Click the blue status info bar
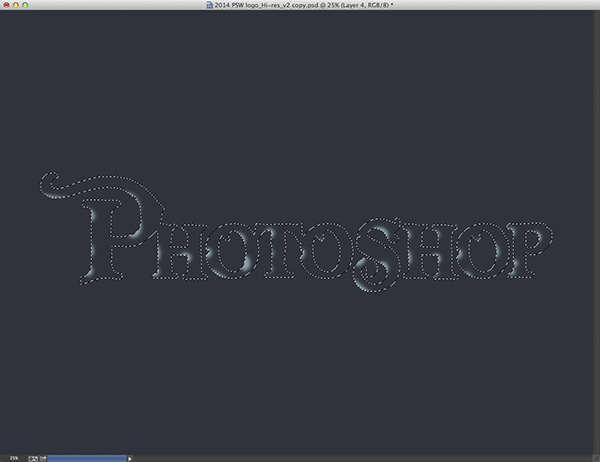This screenshot has height=462, width=600. click(x=86, y=457)
